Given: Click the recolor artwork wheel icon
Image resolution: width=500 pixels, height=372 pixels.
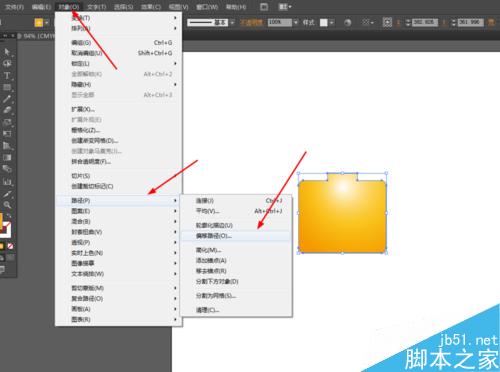Looking at the screenshot, I should click(348, 22).
